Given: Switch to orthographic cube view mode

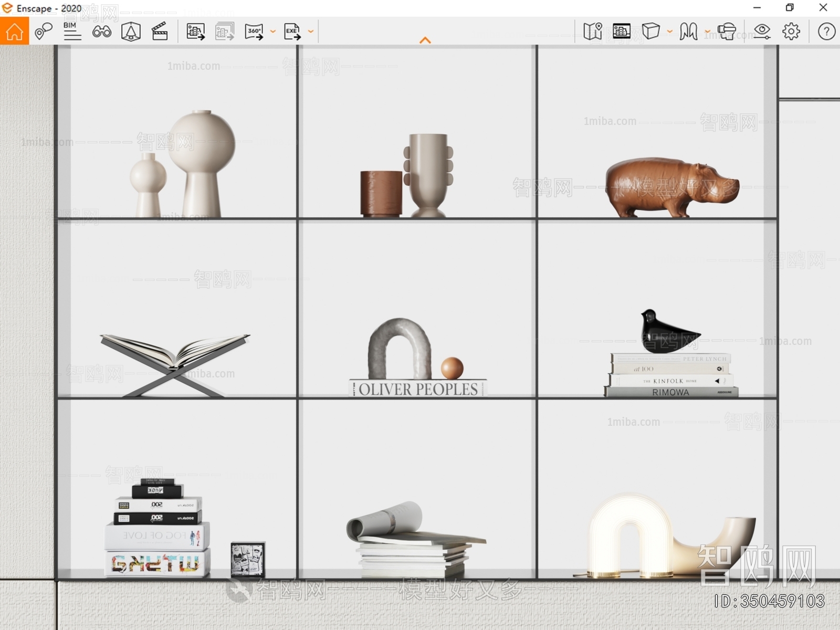Looking at the screenshot, I should pos(651,31).
